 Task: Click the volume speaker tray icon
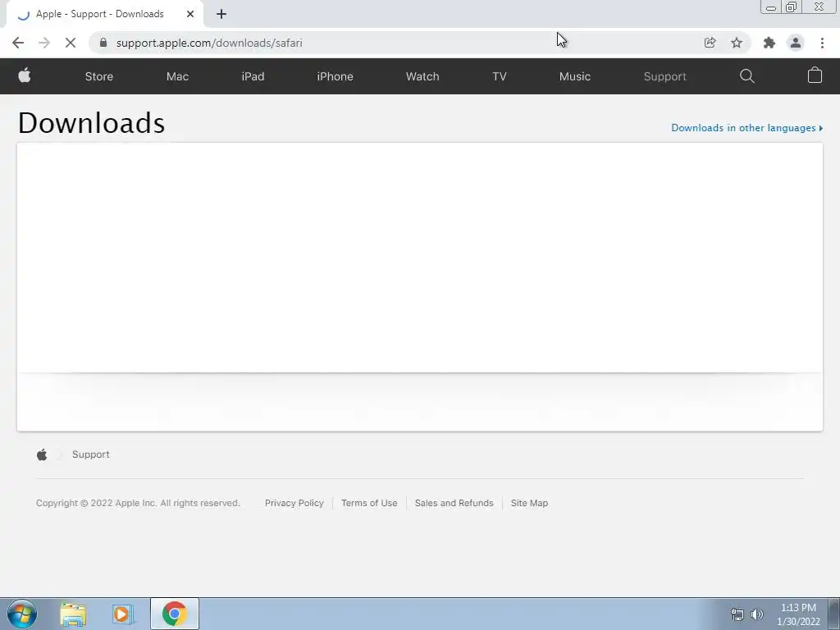757,614
